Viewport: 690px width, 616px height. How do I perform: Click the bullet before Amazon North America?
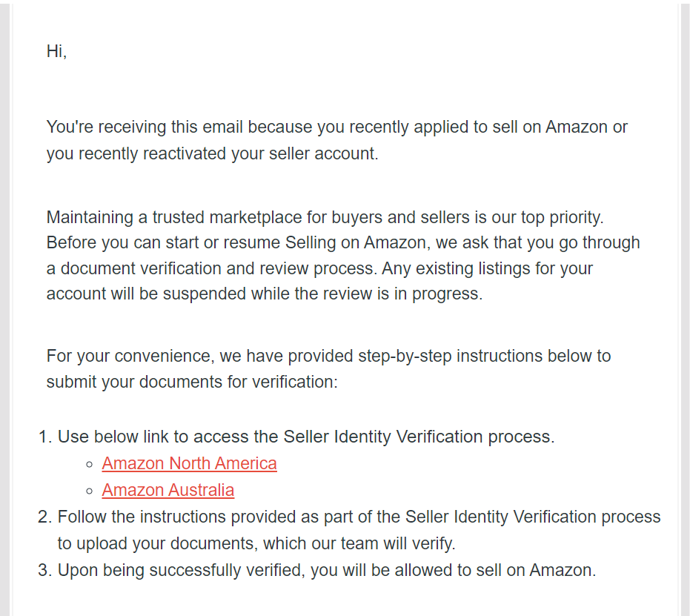(90, 464)
